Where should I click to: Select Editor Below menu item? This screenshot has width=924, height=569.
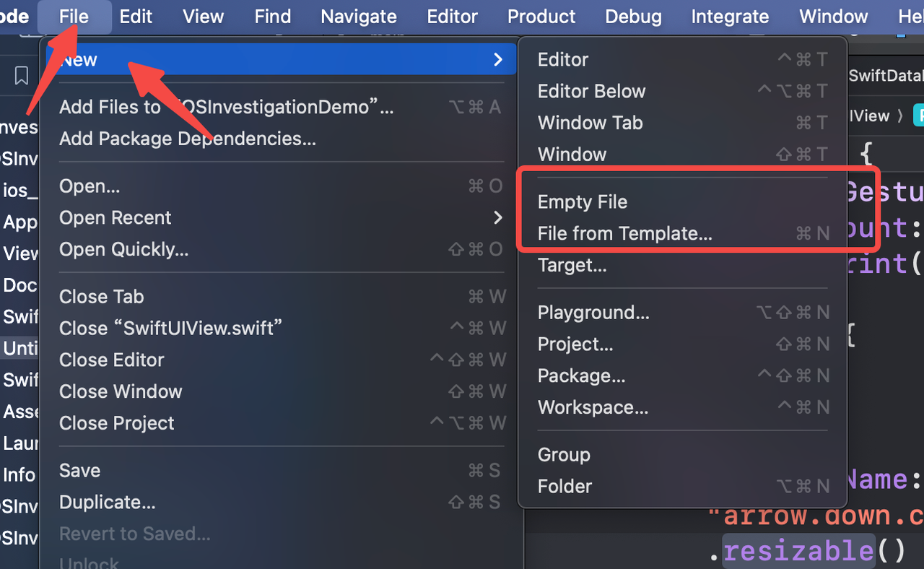pos(591,91)
